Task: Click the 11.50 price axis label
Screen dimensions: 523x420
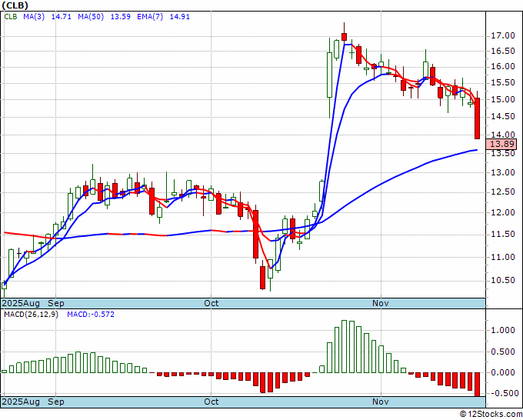Action: (x=503, y=235)
